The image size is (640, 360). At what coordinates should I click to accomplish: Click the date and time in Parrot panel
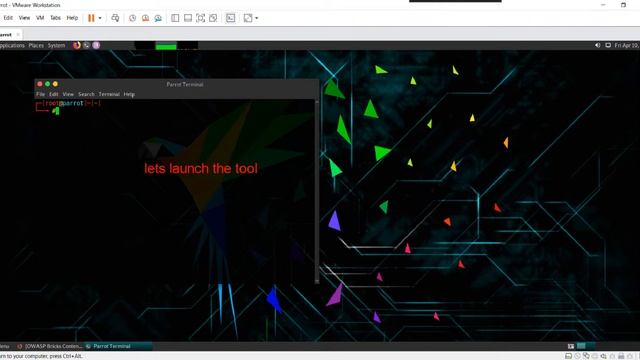pyautogui.click(x=627, y=45)
